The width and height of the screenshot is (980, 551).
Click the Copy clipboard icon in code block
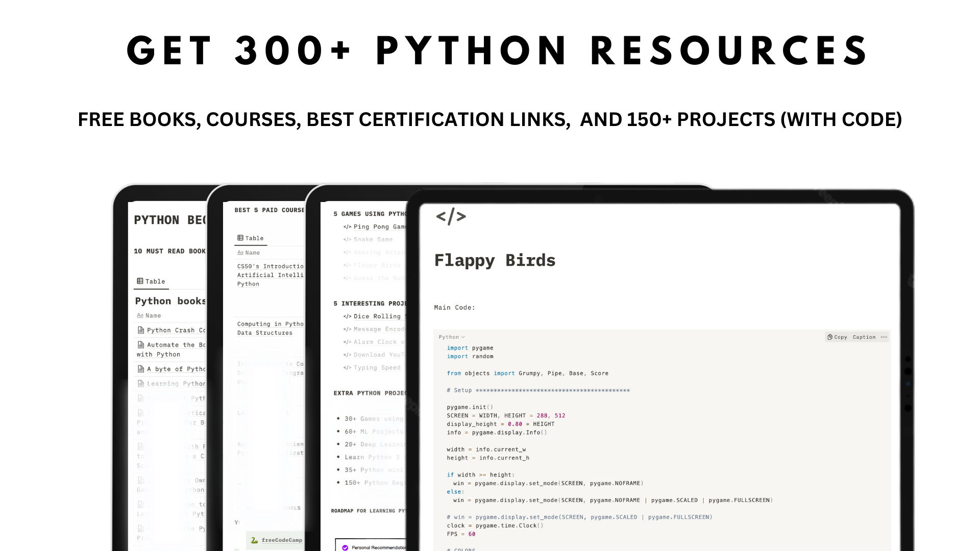(830, 337)
